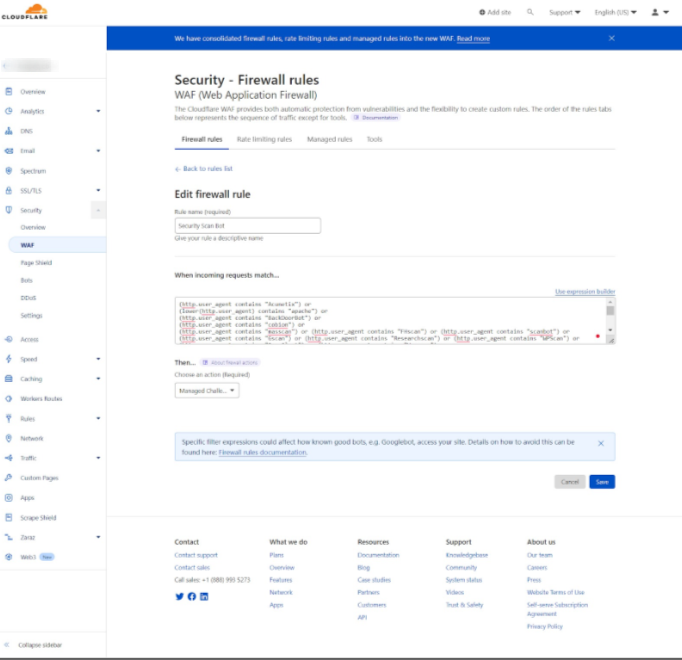Click the Cloudflare logo
The width and height of the screenshot is (682, 660).
25,12
